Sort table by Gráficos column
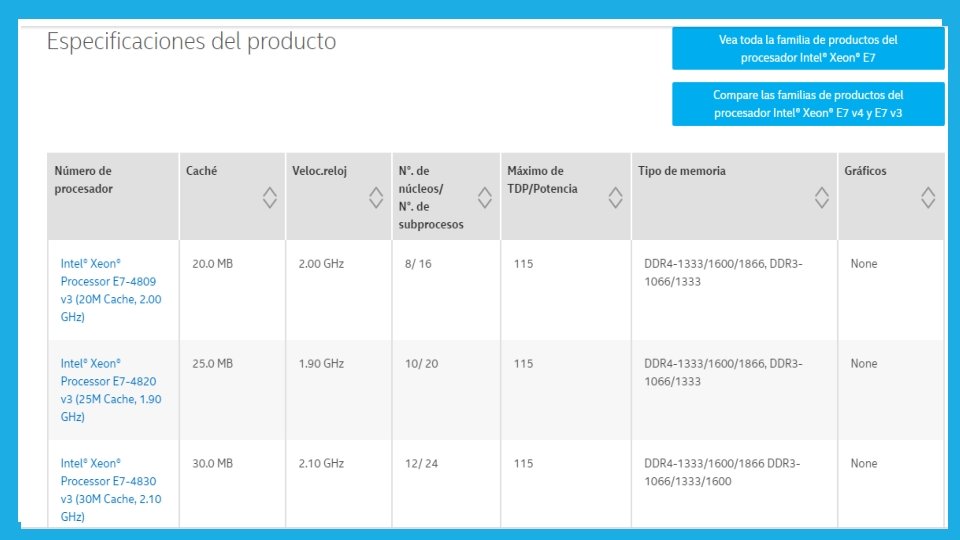 pos(928,198)
